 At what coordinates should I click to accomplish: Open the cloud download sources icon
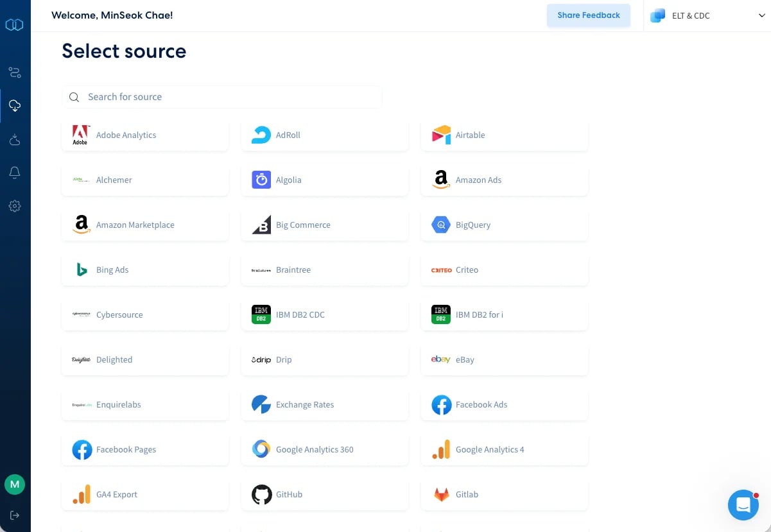point(15,105)
